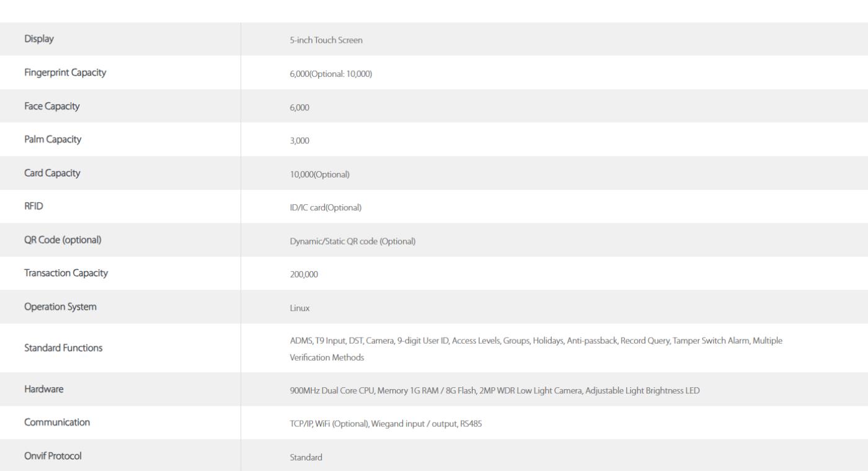Click the Palm Capacity row label

click(x=53, y=140)
